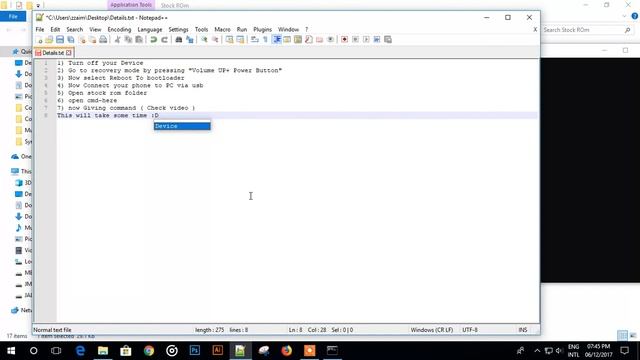This screenshot has width=640, height=360.
Task: Click the Save recorded macro icon
Action: tap(388, 40)
